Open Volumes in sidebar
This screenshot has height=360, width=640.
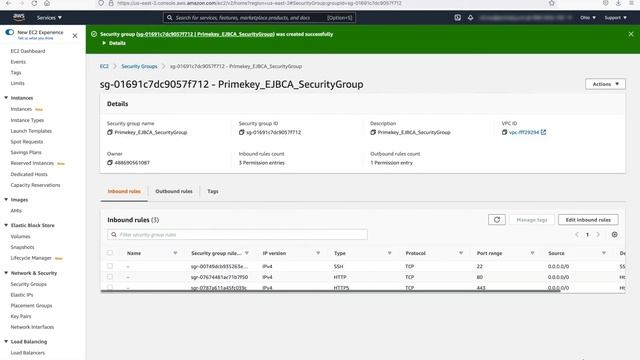(20, 236)
